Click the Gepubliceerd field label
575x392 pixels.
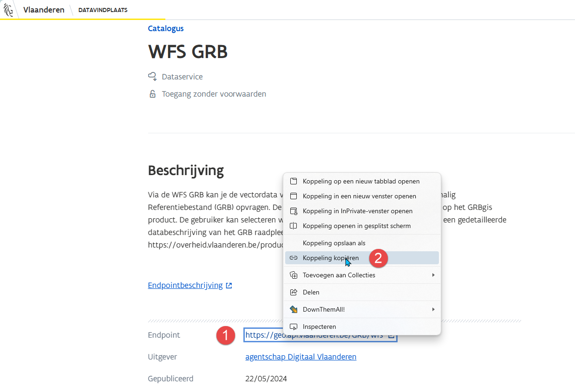click(171, 379)
